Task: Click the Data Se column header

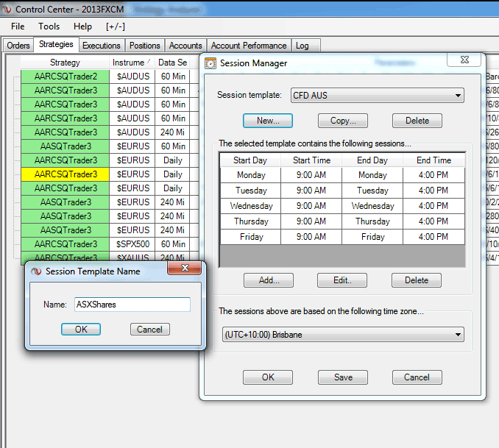Action: pos(173,63)
